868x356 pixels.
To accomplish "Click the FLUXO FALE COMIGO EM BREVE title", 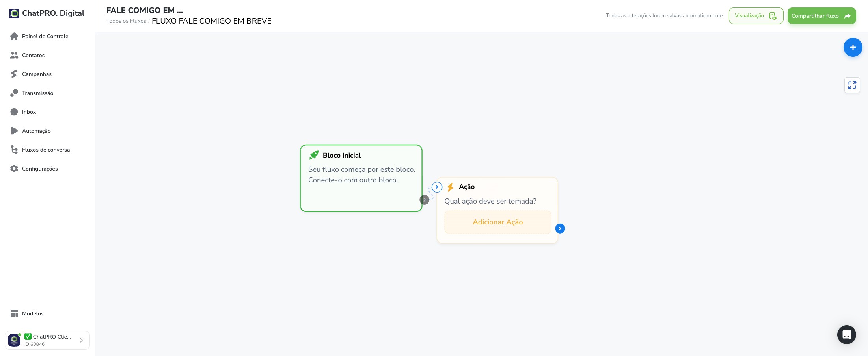I will (x=212, y=21).
